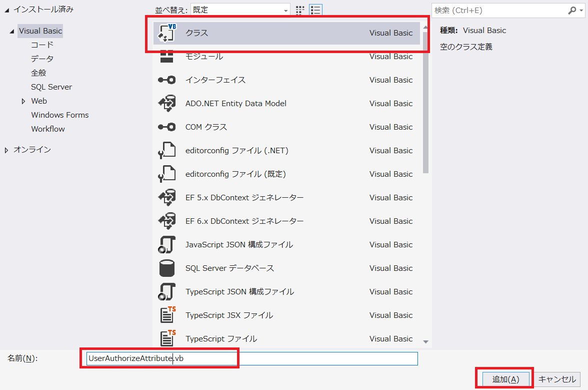Click the キャンセル button

coord(557,379)
